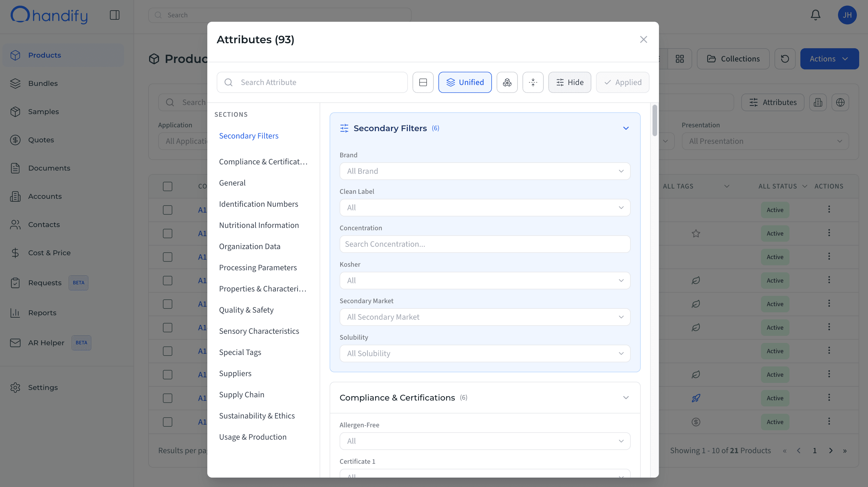Screen dimensions: 868x487
Task: Click the Search Concentration field
Action: tap(485, 244)
